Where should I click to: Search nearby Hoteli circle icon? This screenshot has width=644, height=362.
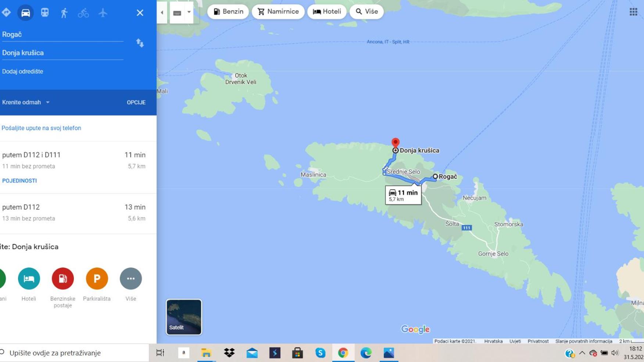29,279
